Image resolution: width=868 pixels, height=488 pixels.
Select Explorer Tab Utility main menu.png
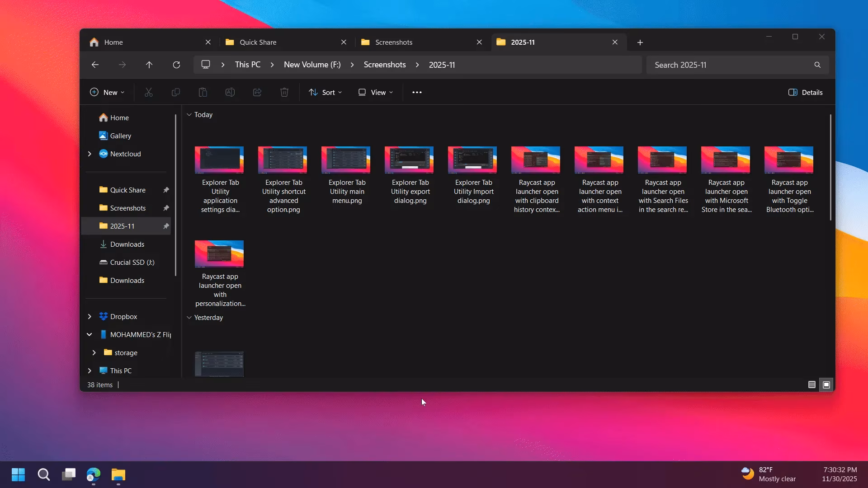point(347,175)
